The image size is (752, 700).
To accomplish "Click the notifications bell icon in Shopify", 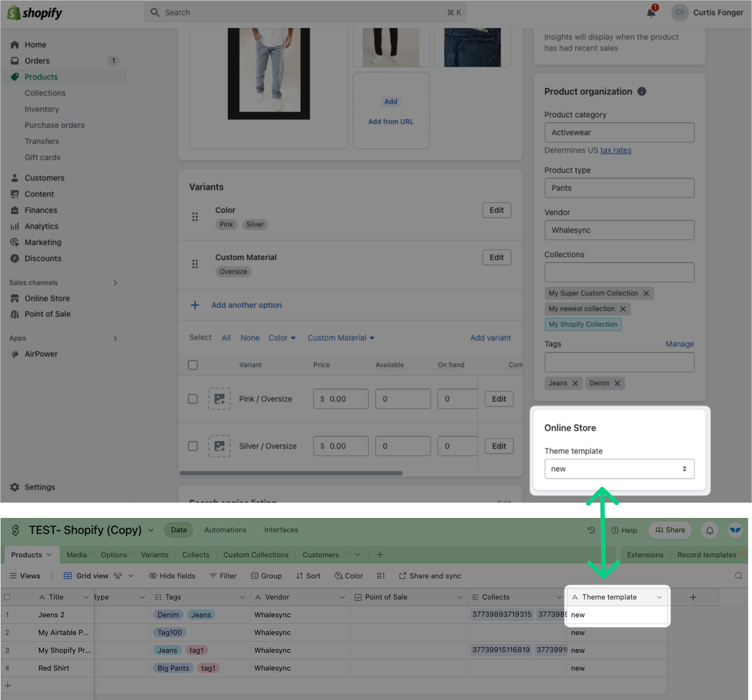I will tap(652, 13).
